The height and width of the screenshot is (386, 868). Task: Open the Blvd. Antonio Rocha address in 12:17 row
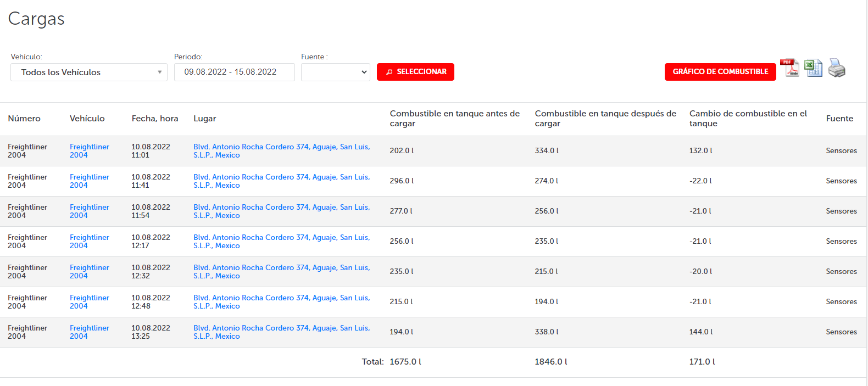[x=282, y=242]
